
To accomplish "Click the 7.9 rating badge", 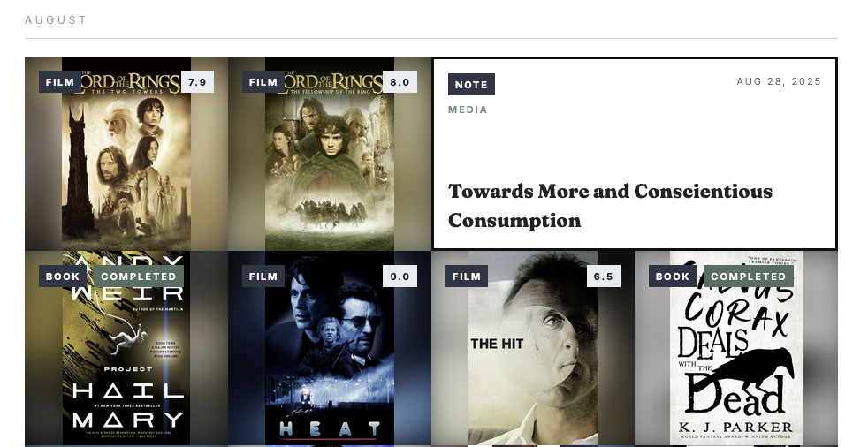I will (x=197, y=82).
